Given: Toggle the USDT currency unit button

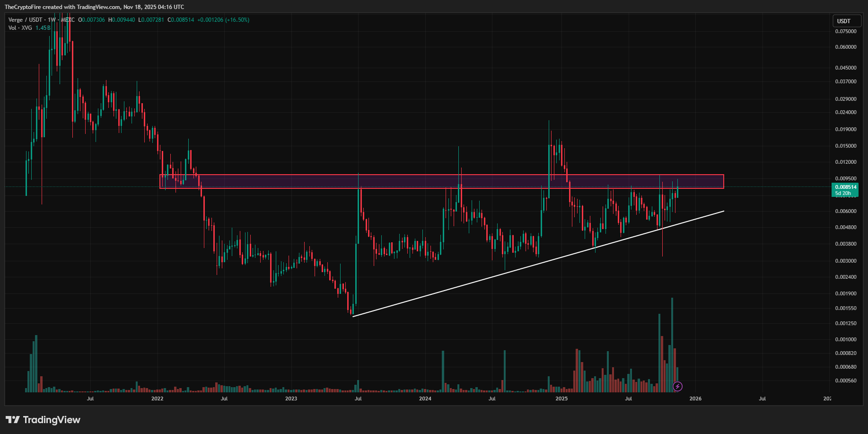Looking at the screenshot, I should (x=846, y=21).
